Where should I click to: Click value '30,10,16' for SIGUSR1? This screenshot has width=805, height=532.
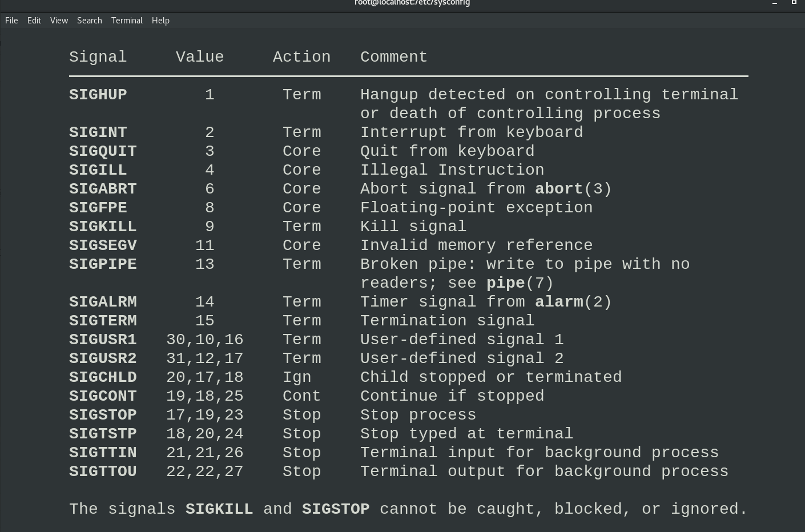click(205, 340)
